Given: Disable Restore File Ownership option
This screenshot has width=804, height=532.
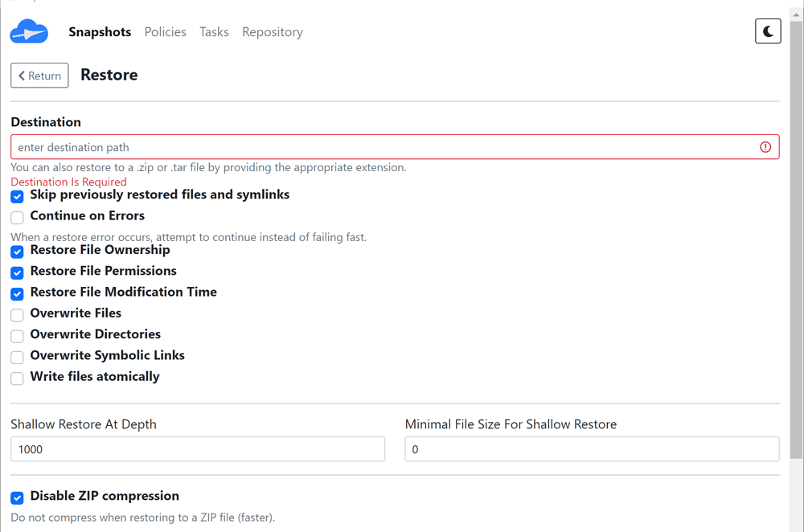Looking at the screenshot, I should click(17, 252).
